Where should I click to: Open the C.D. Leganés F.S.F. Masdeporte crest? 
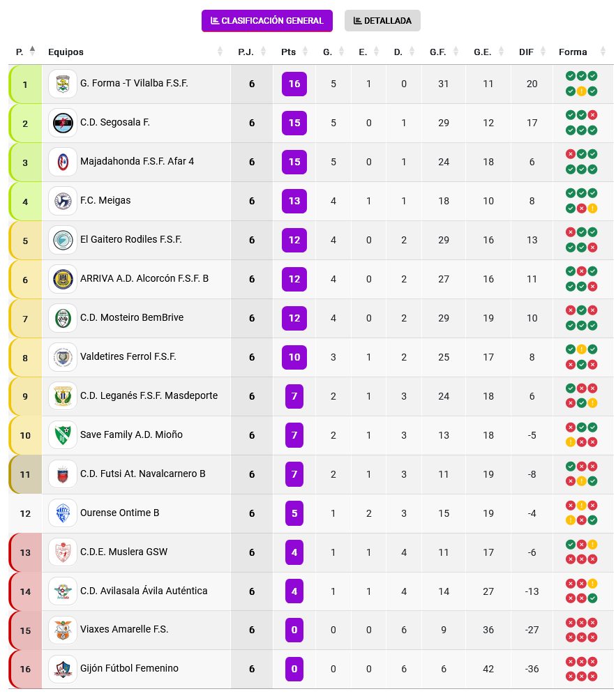point(63,396)
